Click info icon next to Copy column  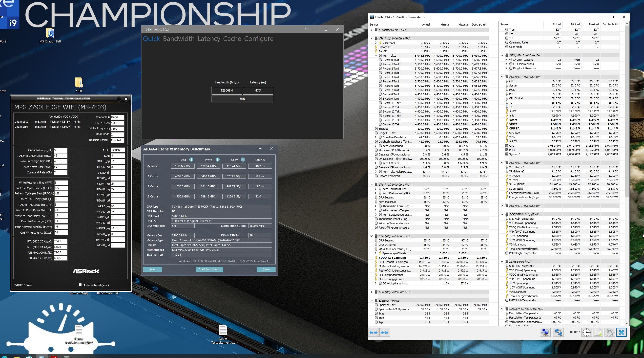(x=243, y=160)
